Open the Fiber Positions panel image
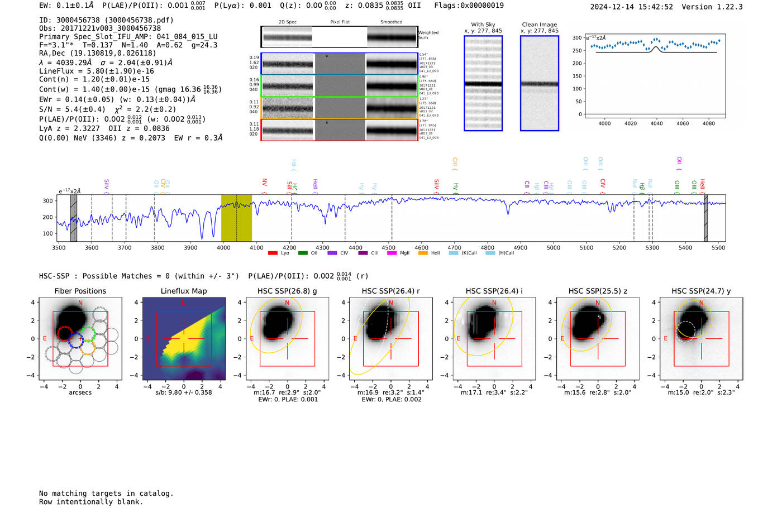This screenshot has width=782, height=532. point(80,339)
